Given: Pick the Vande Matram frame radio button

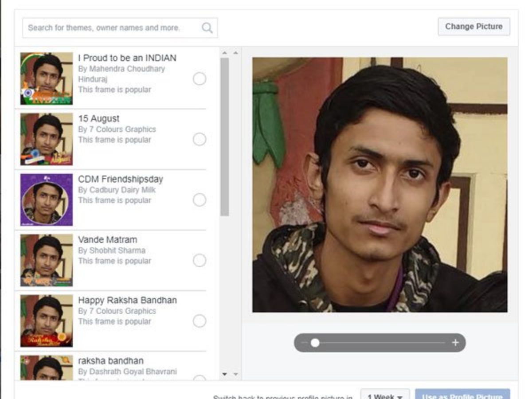Looking at the screenshot, I should pos(199,261).
